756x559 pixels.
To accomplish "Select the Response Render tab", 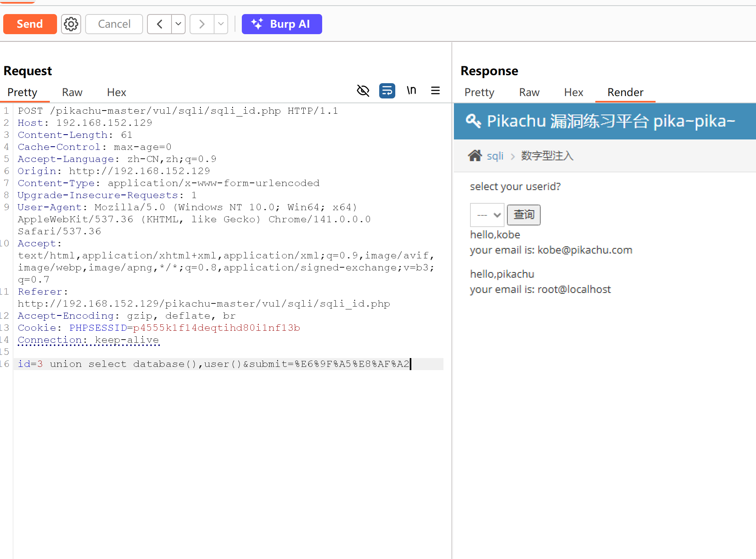I will tap(625, 92).
